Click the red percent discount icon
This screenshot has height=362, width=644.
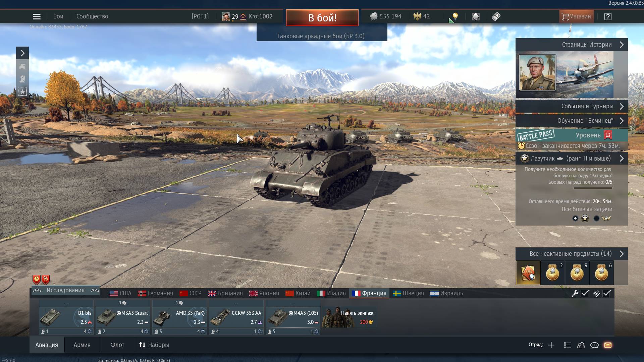click(x=46, y=279)
